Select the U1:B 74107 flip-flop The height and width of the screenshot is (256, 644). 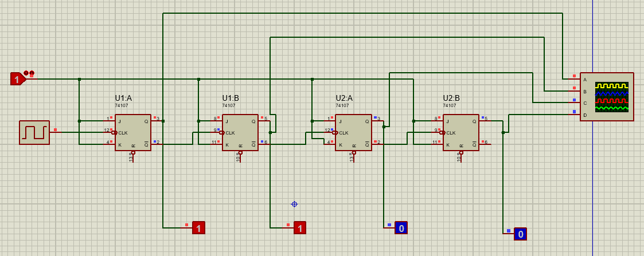coord(240,132)
